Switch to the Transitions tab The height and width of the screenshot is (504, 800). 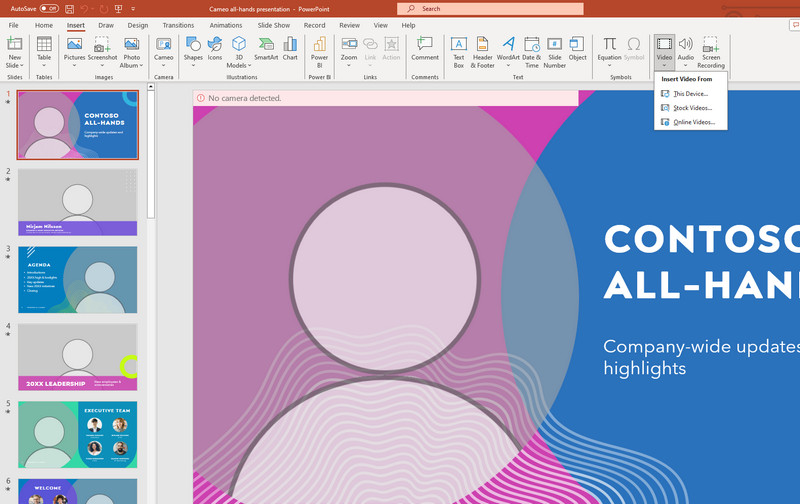tap(178, 25)
